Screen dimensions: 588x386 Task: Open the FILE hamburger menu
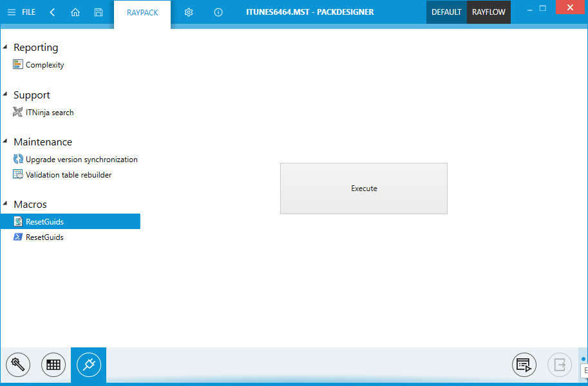pyautogui.click(x=21, y=12)
